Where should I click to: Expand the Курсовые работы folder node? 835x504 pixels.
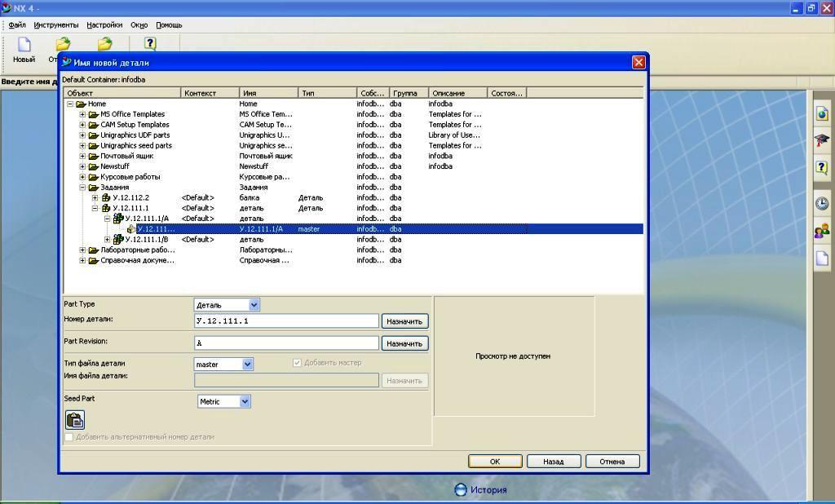(82, 177)
